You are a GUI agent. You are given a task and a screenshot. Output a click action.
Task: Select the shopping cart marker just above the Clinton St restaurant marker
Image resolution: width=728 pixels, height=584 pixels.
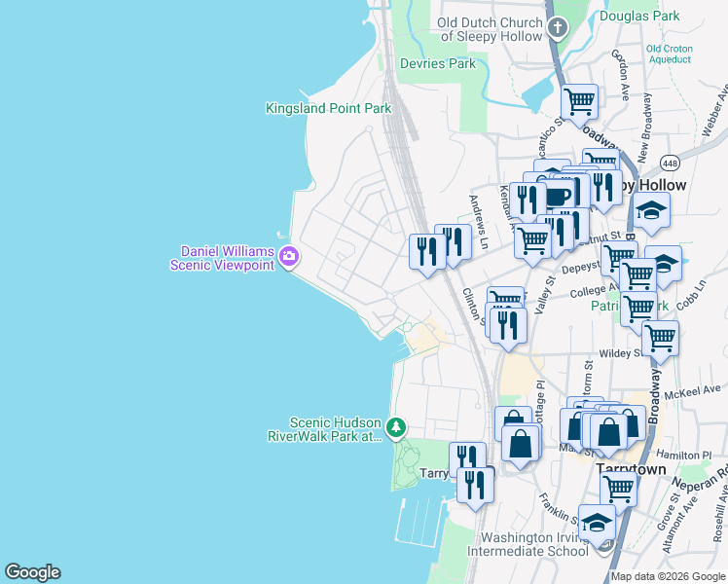pyautogui.click(x=505, y=295)
